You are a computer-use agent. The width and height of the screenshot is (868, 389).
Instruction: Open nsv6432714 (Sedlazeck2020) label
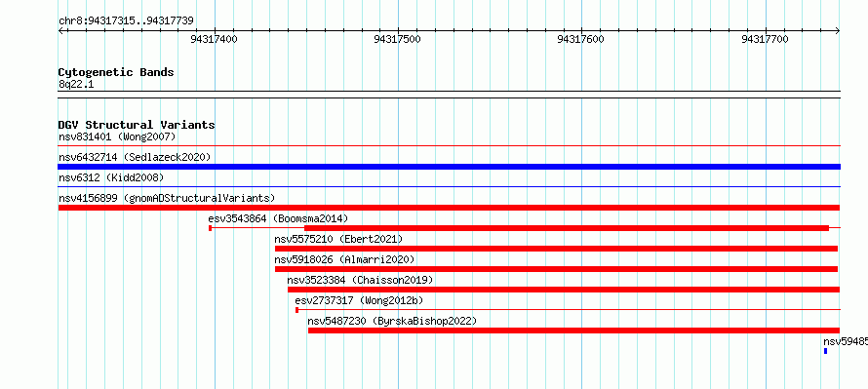[135, 157]
